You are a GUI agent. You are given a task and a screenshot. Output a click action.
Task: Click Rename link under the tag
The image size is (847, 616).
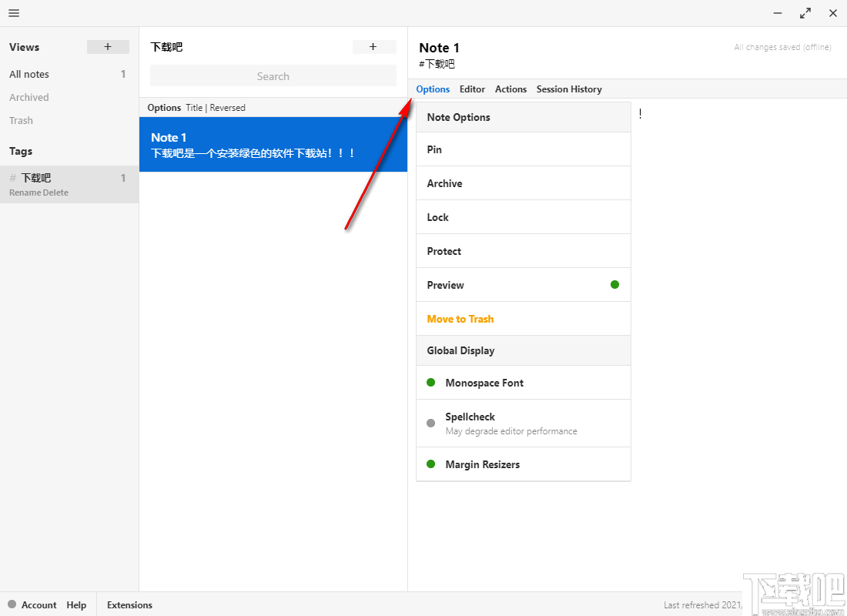pyautogui.click(x=25, y=192)
